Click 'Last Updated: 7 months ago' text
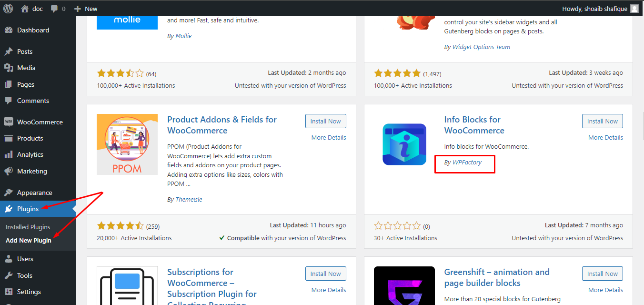Image resolution: width=644 pixels, height=305 pixels. [584, 225]
